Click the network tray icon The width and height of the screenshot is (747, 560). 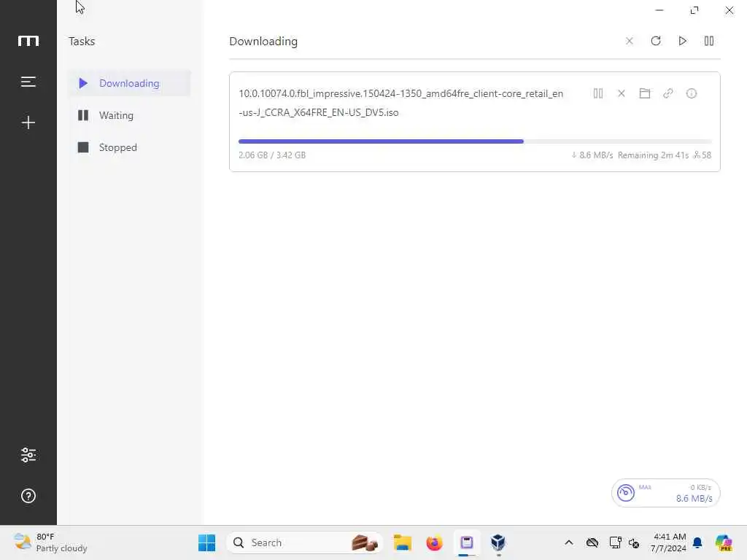point(615,542)
